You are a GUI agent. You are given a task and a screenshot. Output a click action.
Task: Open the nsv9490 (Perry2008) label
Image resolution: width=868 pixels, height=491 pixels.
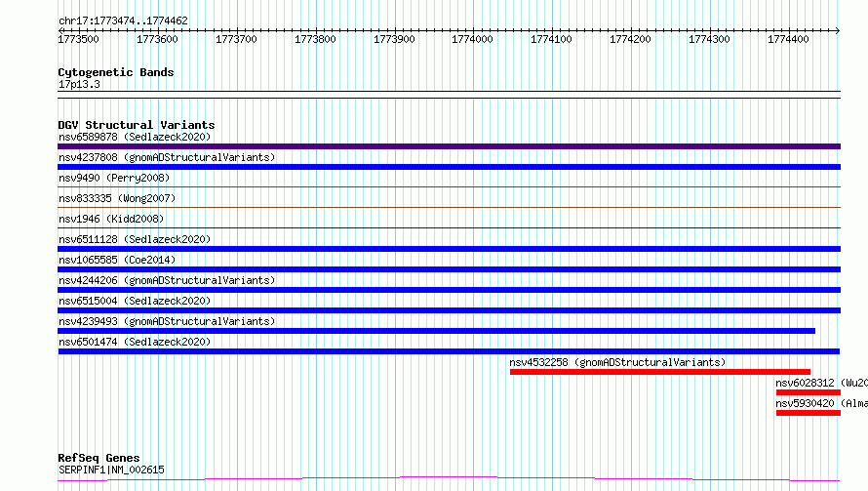114,178
